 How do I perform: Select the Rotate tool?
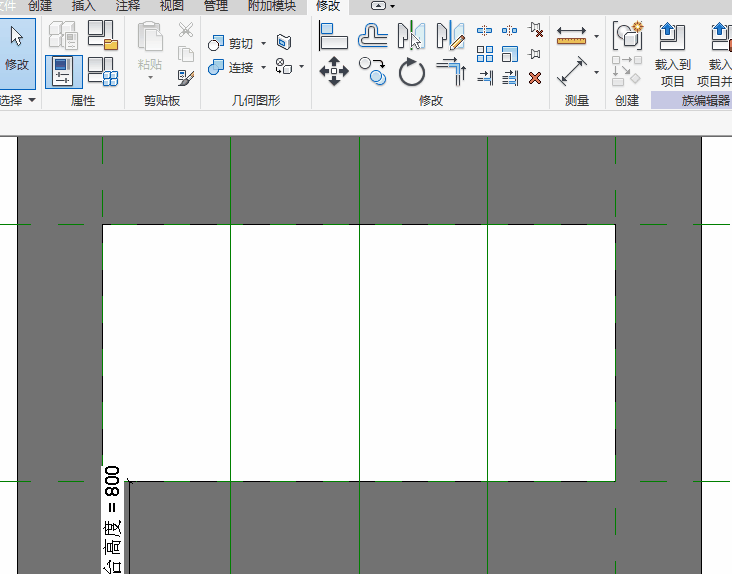(412, 72)
